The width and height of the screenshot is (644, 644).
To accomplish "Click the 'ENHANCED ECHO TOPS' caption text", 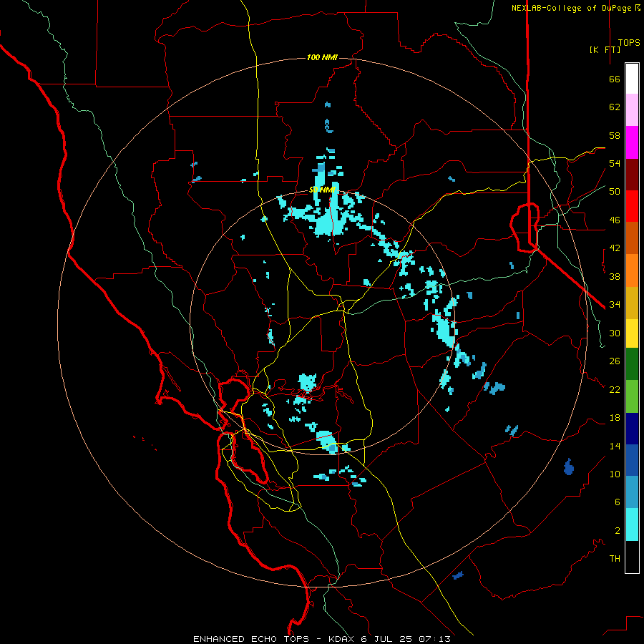I will [251, 639].
